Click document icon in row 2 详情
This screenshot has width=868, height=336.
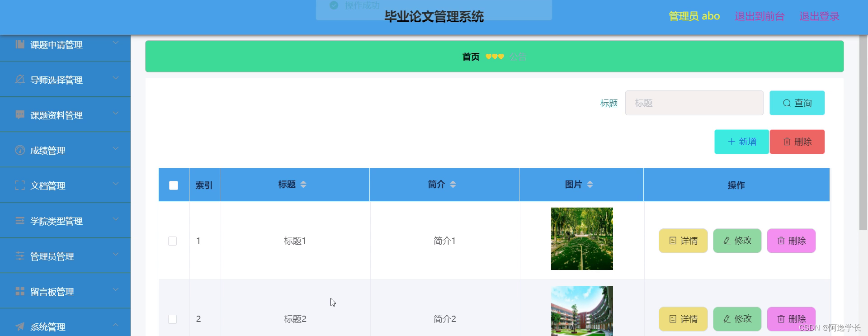673,319
